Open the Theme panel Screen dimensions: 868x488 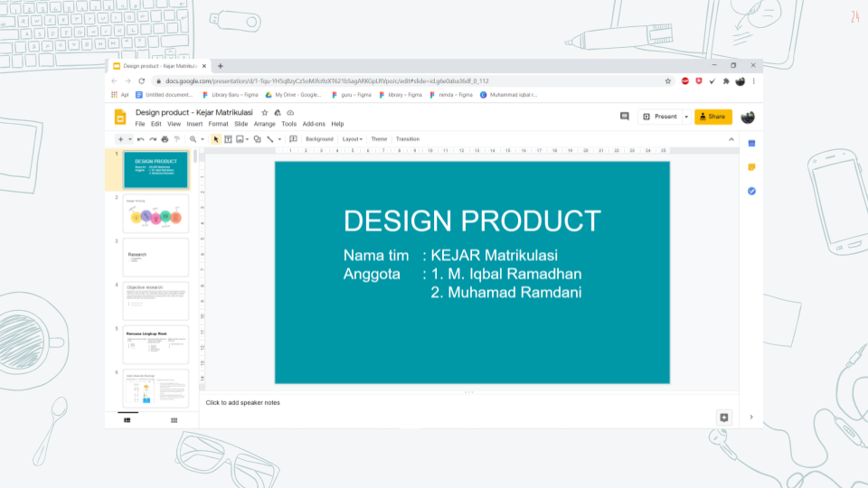click(x=379, y=139)
